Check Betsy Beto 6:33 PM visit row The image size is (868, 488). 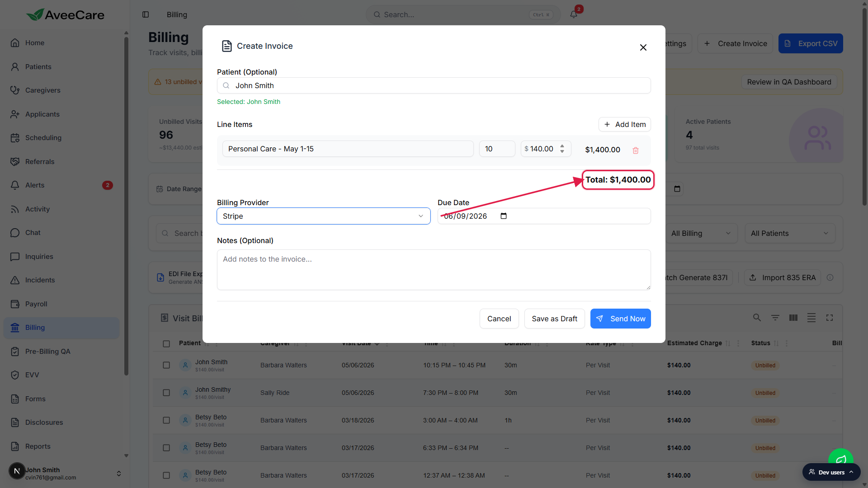coord(166,448)
